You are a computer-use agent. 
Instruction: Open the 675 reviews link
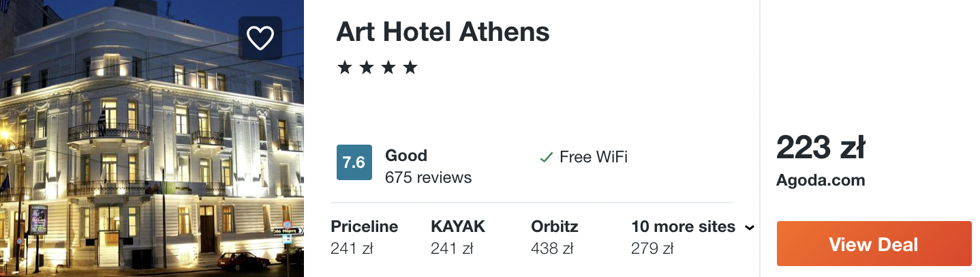click(x=428, y=177)
